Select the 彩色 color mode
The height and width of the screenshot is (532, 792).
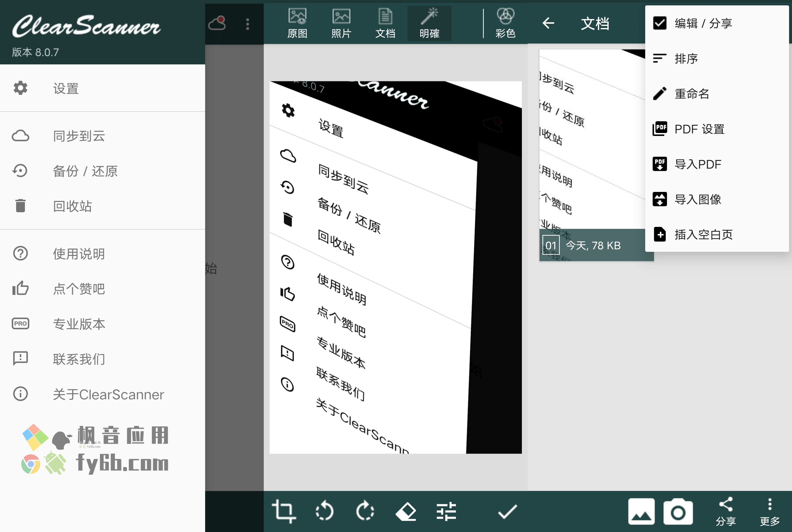[x=505, y=23]
